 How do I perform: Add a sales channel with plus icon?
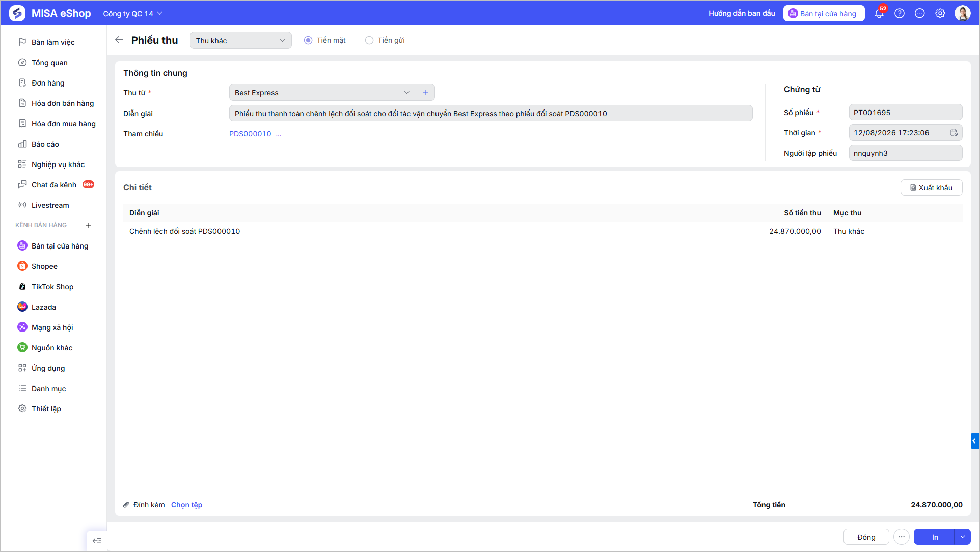click(x=88, y=225)
